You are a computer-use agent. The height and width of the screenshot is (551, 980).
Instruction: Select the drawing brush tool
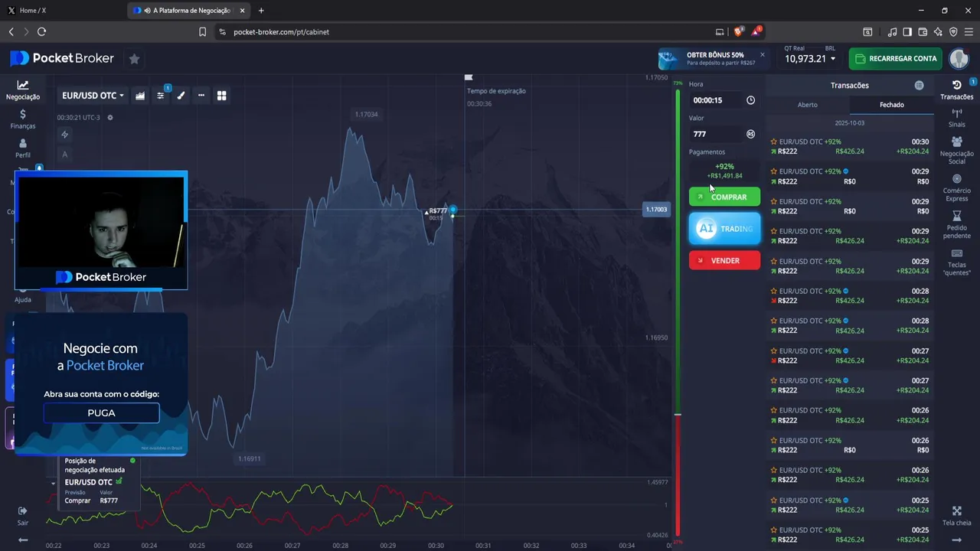[181, 96]
